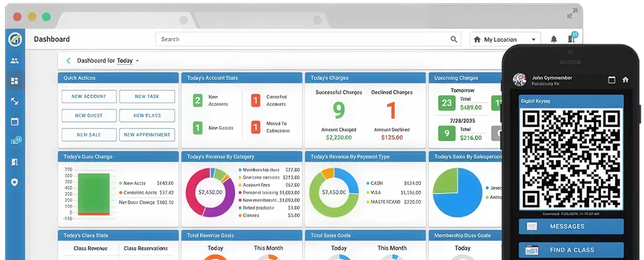Click the $125.00 Amount Declined value
The height and width of the screenshot is (260, 644).
392,138
